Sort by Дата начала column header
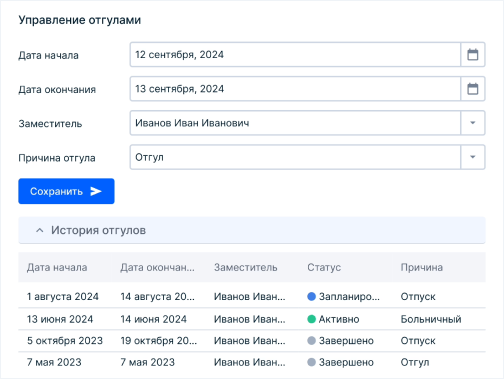This screenshot has width=504, height=379. (57, 267)
